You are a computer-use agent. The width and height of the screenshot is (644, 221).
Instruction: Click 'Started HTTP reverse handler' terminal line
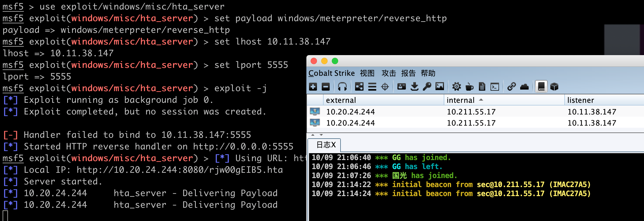148,146
